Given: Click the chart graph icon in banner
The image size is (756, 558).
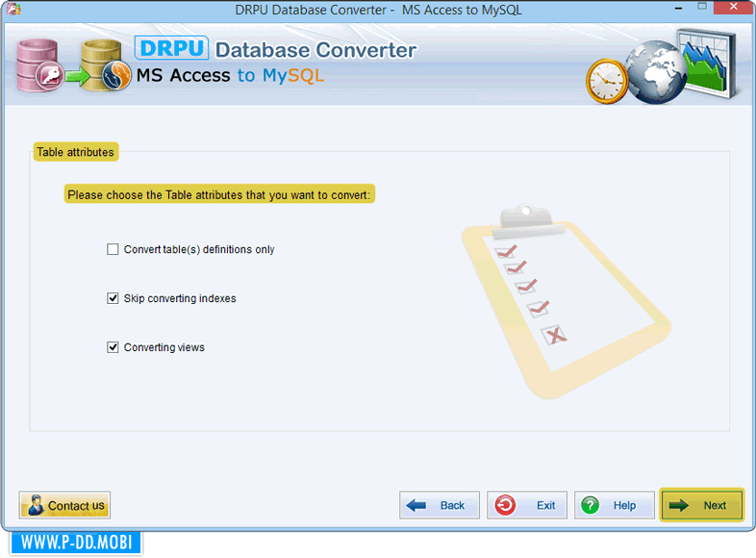Looking at the screenshot, I should pyautogui.click(x=709, y=62).
